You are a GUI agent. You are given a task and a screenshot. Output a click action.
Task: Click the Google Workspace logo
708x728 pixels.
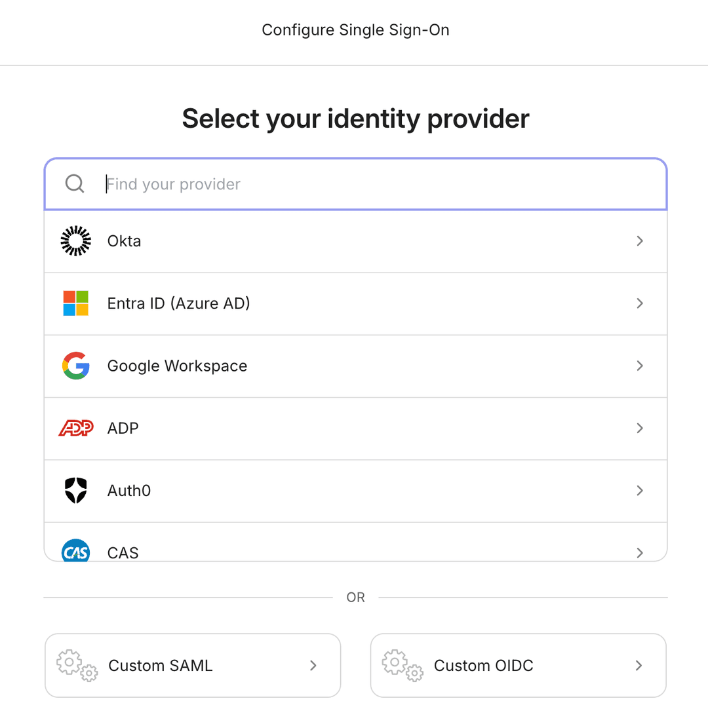pyautogui.click(x=75, y=366)
